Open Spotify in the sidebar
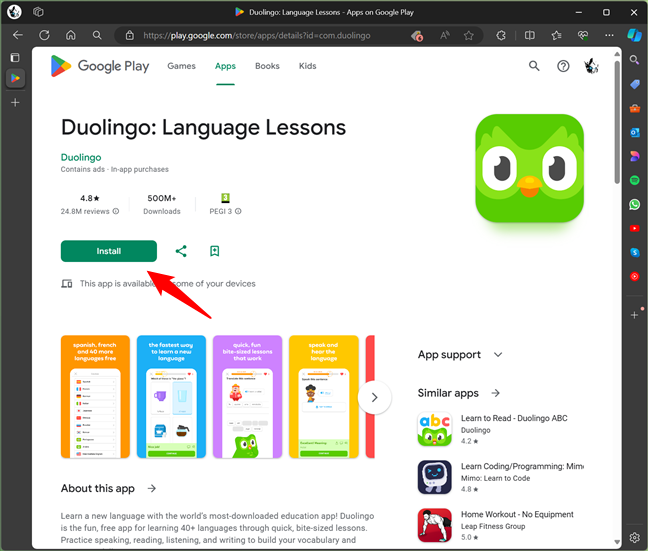 click(634, 180)
